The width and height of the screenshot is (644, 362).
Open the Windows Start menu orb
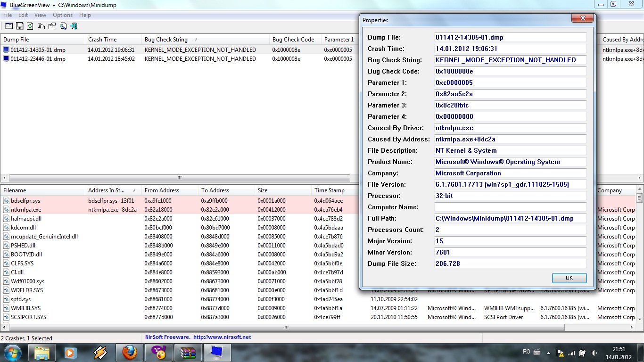(x=13, y=353)
